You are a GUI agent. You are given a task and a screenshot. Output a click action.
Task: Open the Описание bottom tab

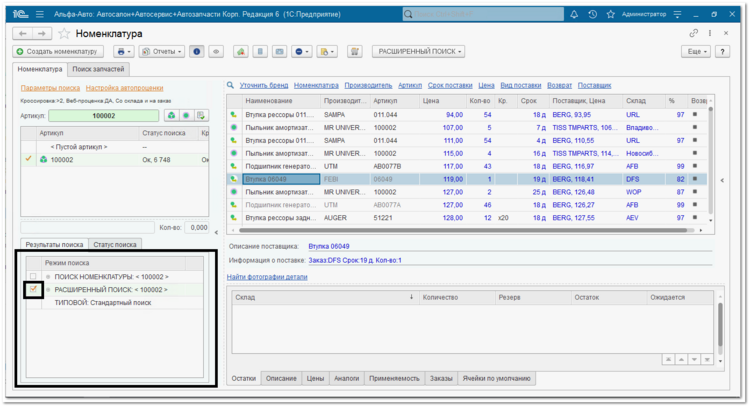coord(281,378)
